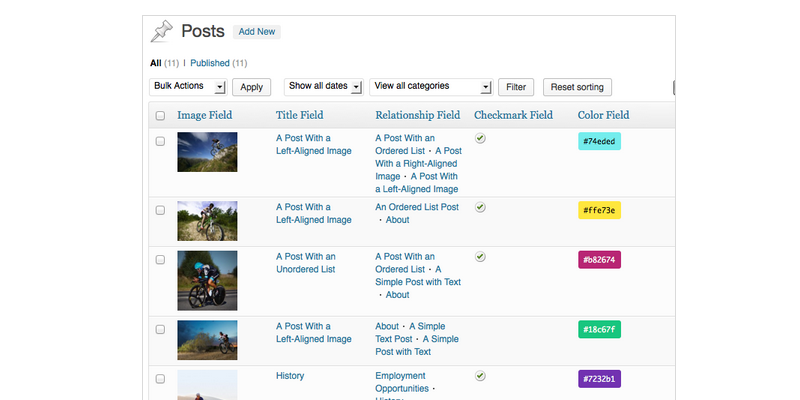
Task: Check the box for the first post row
Action: point(160,142)
